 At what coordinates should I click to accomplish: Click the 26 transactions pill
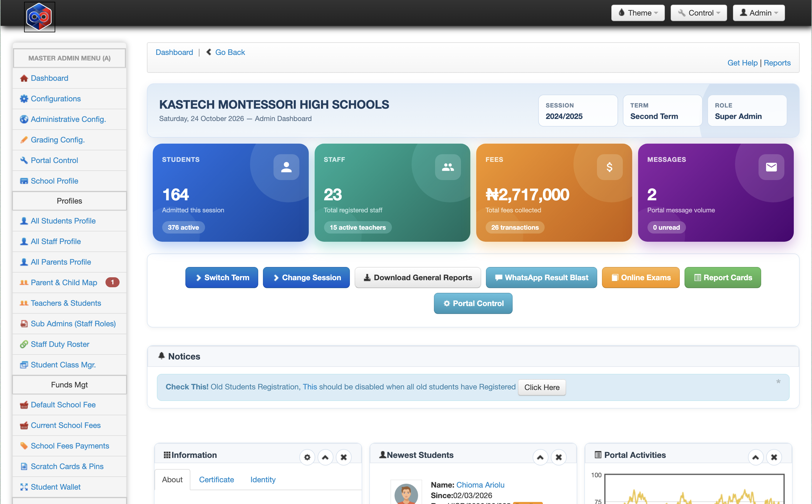pos(515,228)
